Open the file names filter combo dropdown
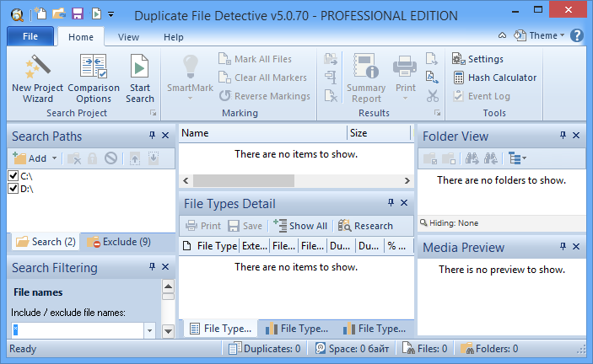Image resolution: width=593 pixels, height=364 pixels. coord(150,330)
